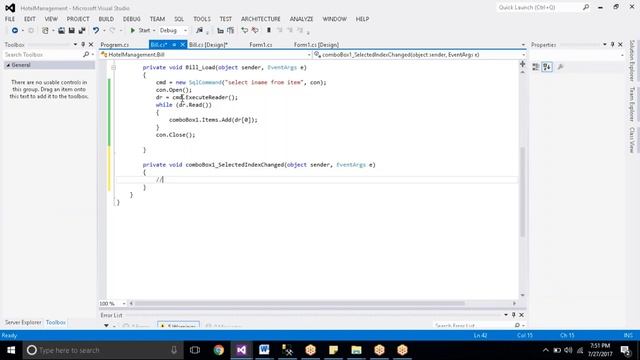Open the Debug configuration dropdown
640x360 pixels.
click(x=185, y=31)
